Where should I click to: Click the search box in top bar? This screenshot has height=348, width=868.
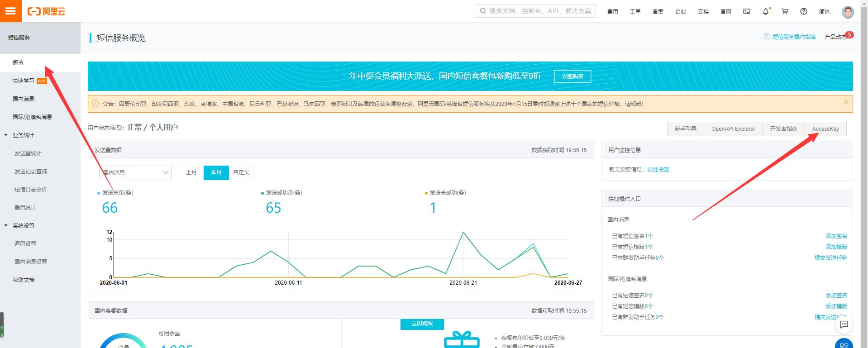tap(535, 11)
